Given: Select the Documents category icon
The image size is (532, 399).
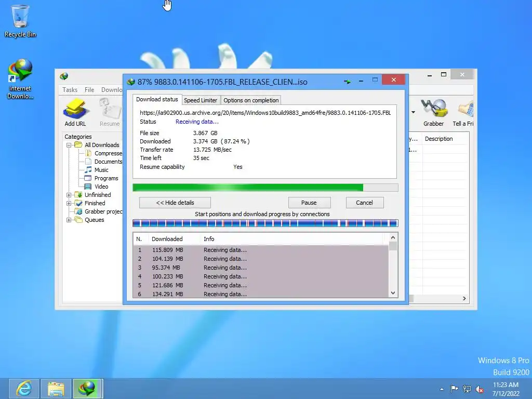Looking at the screenshot, I should tap(88, 162).
